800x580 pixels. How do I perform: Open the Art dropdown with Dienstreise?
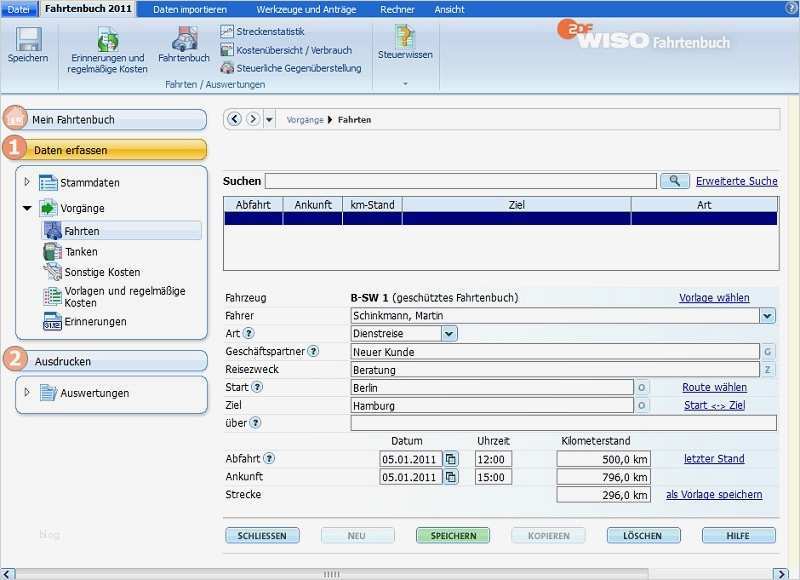[x=449, y=334]
